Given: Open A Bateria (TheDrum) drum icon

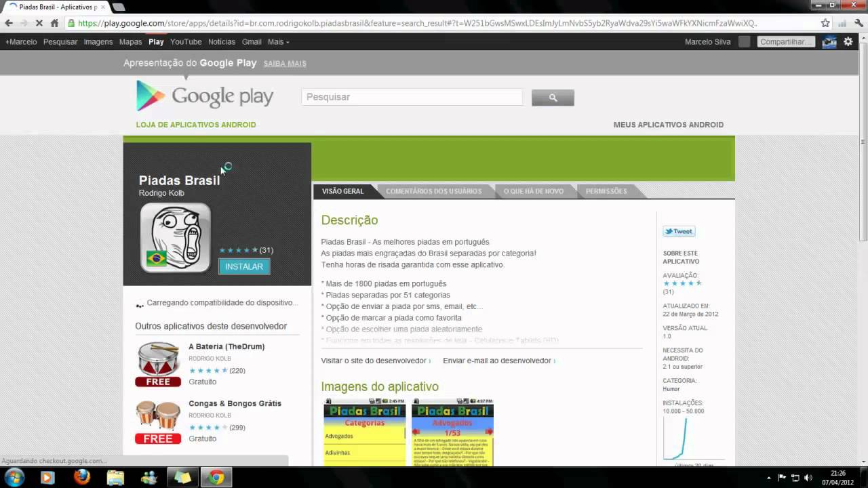Looking at the screenshot, I should tap(158, 364).
